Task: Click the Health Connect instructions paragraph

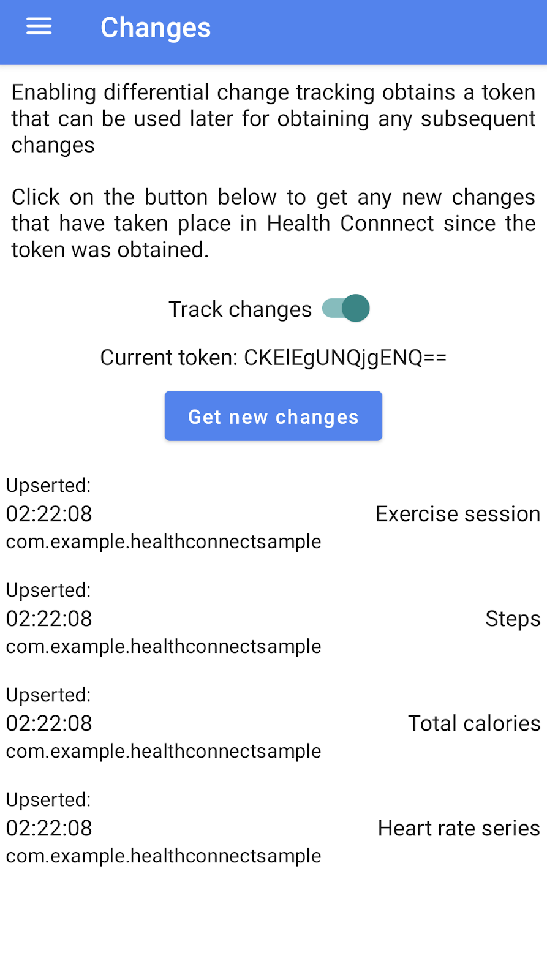Action: click(273, 223)
